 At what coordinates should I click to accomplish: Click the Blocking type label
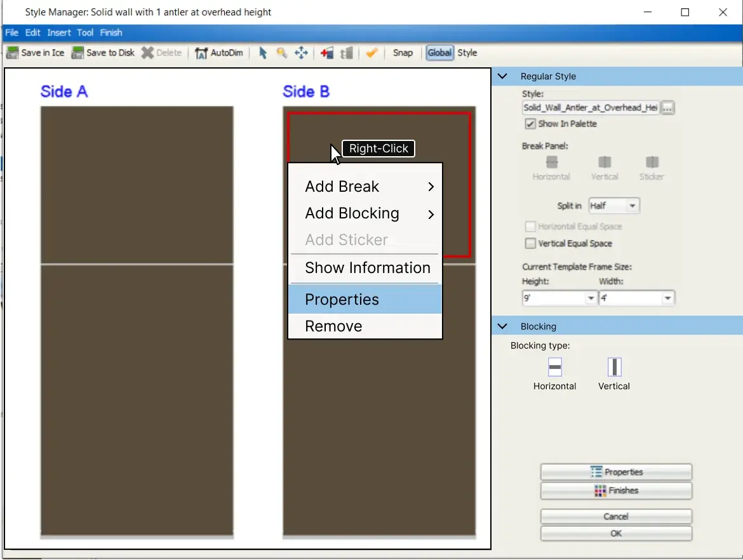coord(540,346)
